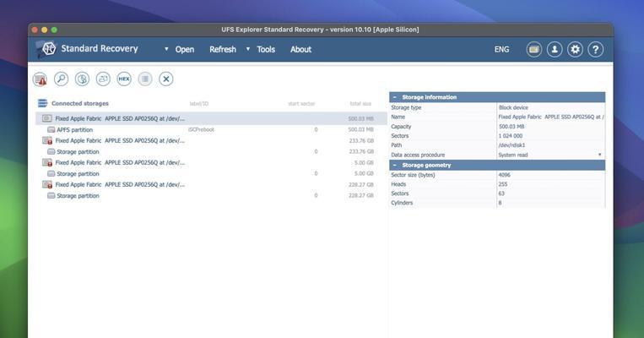The width and height of the screenshot is (644, 338).
Task: Click the drive icon of the 233.76 GB disk
Action: click(x=47, y=140)
